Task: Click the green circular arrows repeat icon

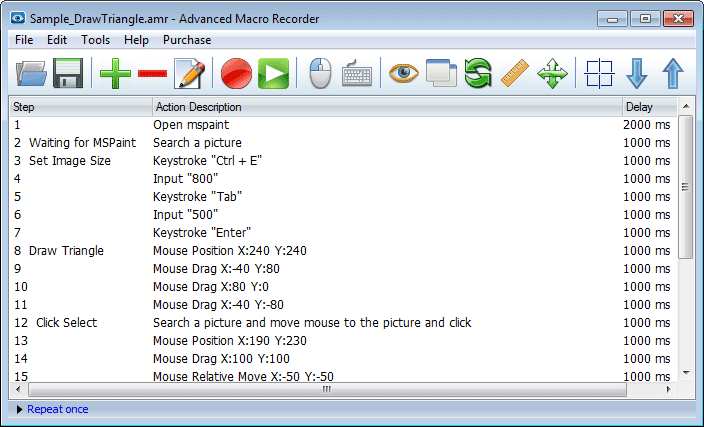Action: coord(478,73)
